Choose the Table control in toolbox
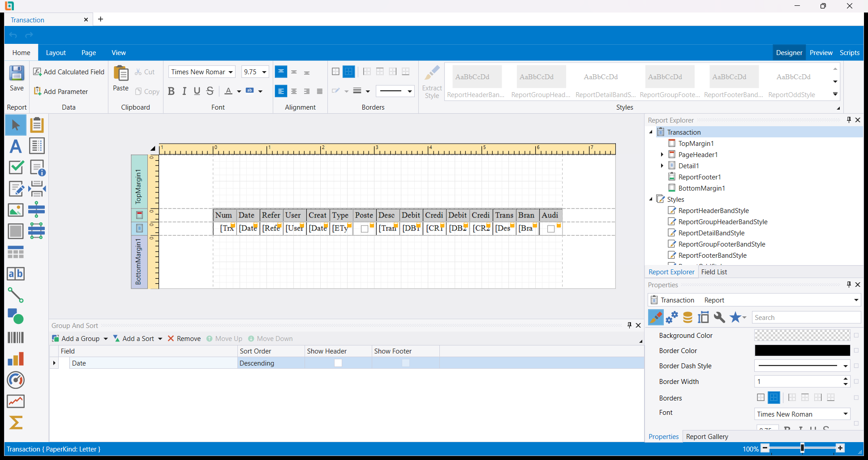Viewport: 868px width, 460px height. point(16,252)
